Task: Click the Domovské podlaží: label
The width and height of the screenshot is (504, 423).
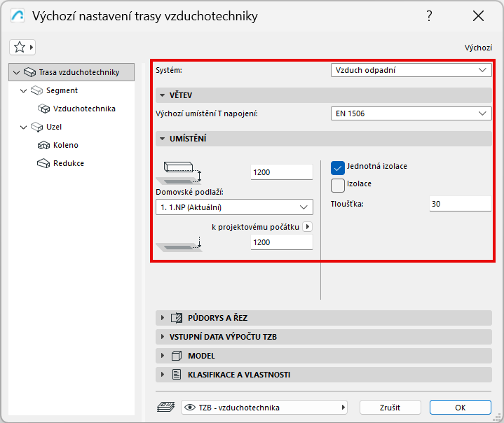Action: tap(190, 192)
